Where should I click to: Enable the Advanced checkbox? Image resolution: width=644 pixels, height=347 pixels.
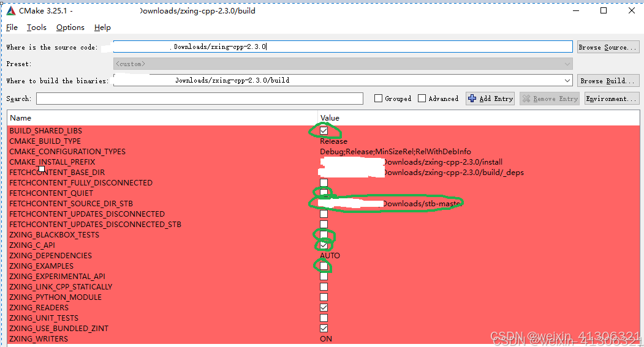[422, 99]
